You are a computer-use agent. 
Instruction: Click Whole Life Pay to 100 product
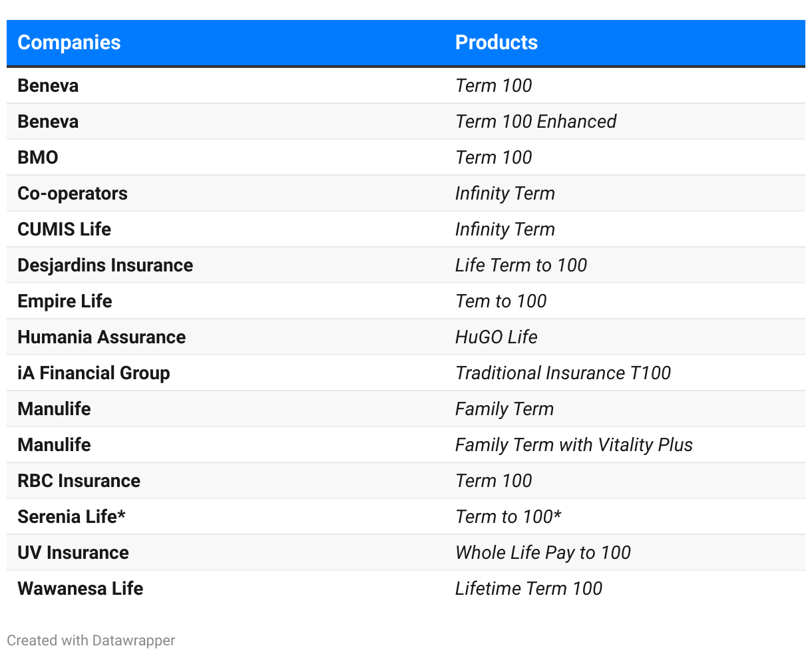[x=542, y=553]
